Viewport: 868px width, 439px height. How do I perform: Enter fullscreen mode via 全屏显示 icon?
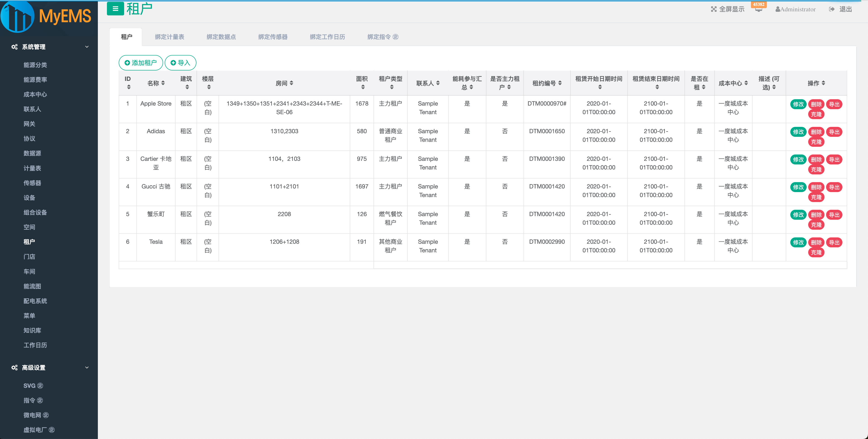tap(714, 9)
